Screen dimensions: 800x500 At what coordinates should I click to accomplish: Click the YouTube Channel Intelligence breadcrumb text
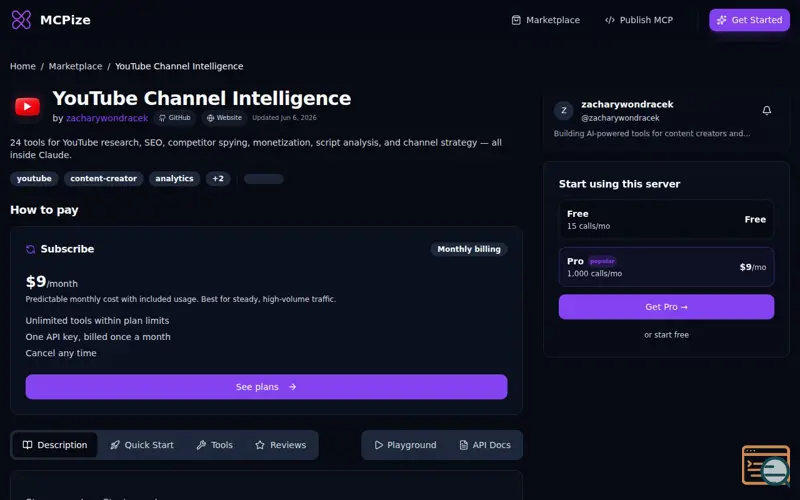179,66
